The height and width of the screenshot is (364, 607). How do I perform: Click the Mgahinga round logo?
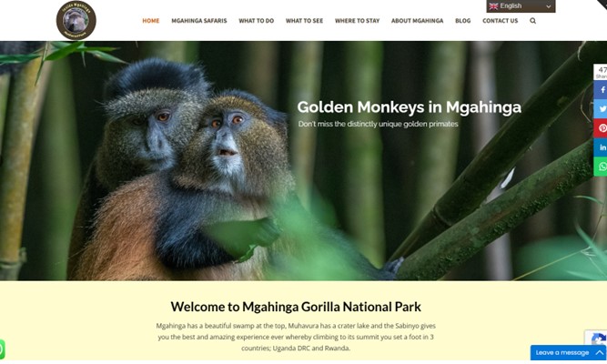76,20
